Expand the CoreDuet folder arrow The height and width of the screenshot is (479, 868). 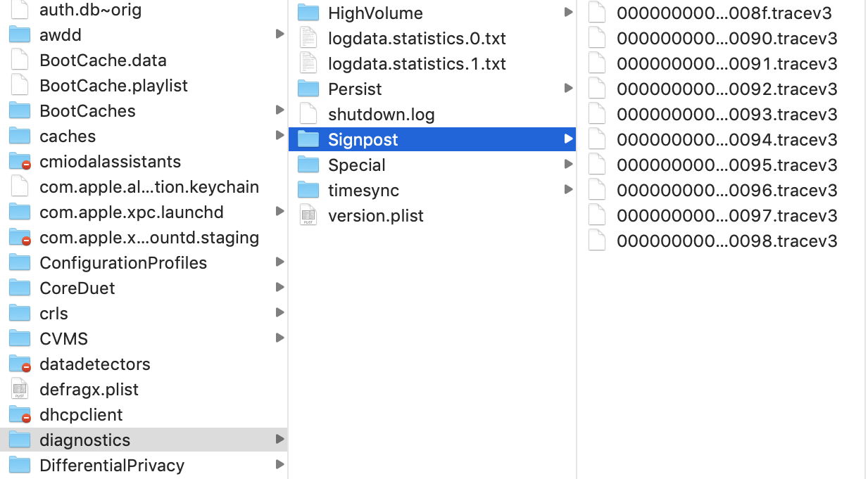279,288
